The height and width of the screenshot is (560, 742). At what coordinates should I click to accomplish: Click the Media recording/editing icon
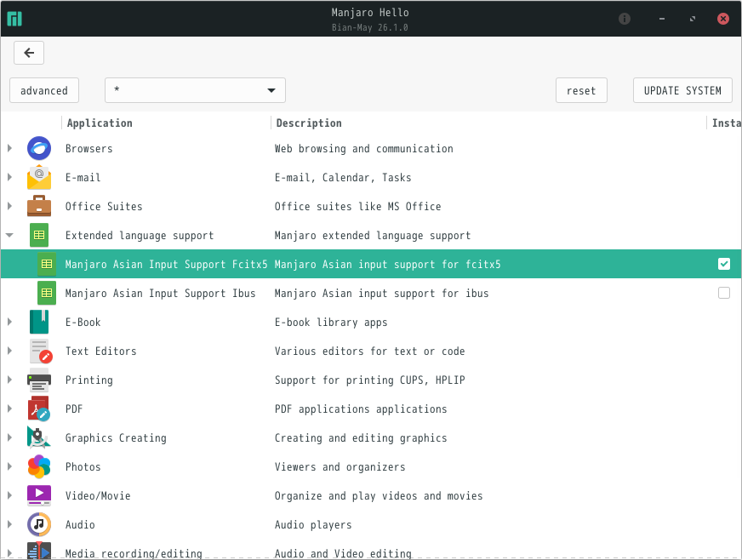pyautogui.click(x=39, y=551)
